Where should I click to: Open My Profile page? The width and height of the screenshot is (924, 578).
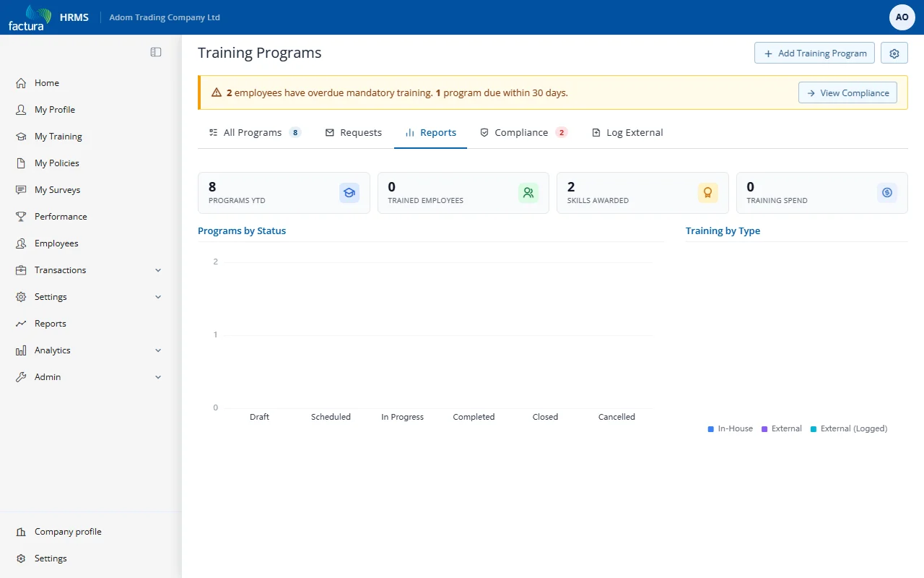[91, 110]
